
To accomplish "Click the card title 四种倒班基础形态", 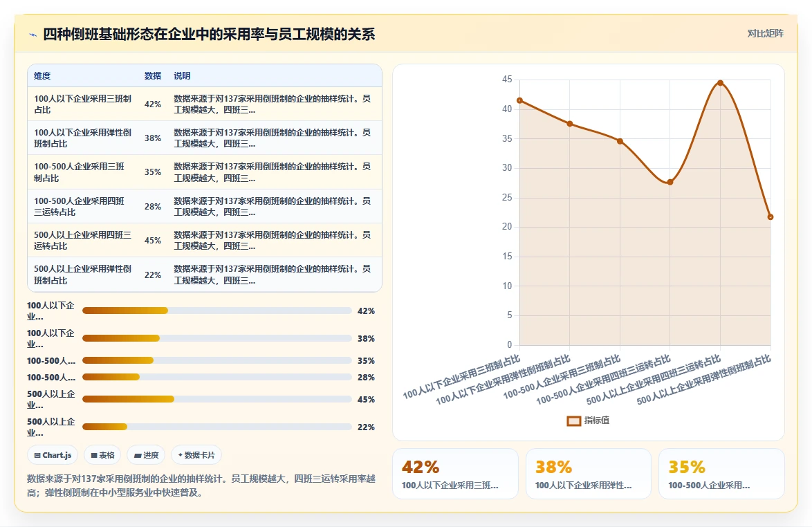I will point(209,34).
